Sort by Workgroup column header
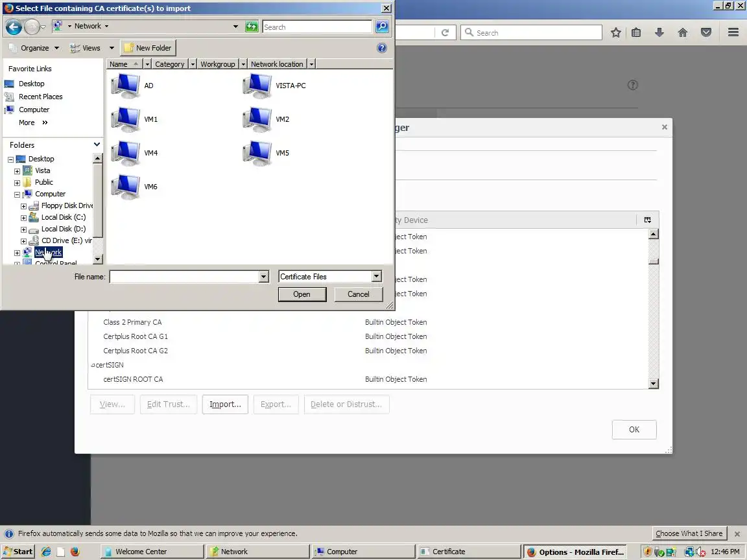This screenshot has width=747, height=560. [x=218, y=64]
